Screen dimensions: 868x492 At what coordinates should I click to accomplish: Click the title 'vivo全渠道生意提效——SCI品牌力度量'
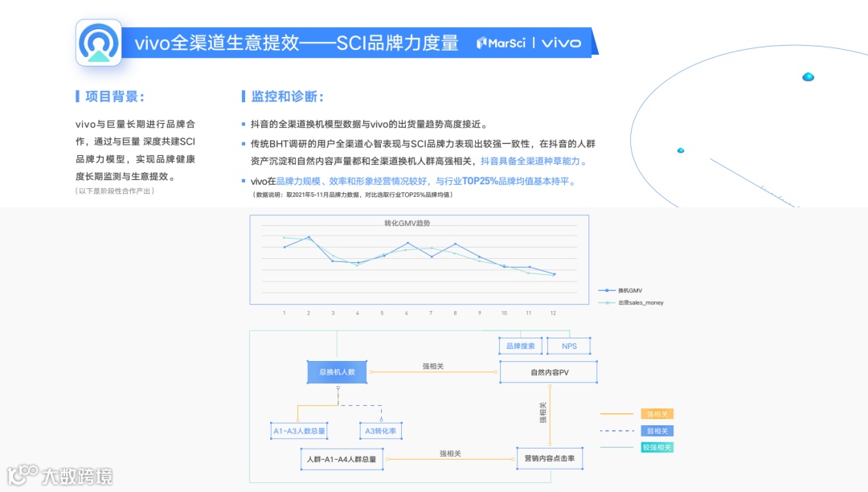click(296, 43)
